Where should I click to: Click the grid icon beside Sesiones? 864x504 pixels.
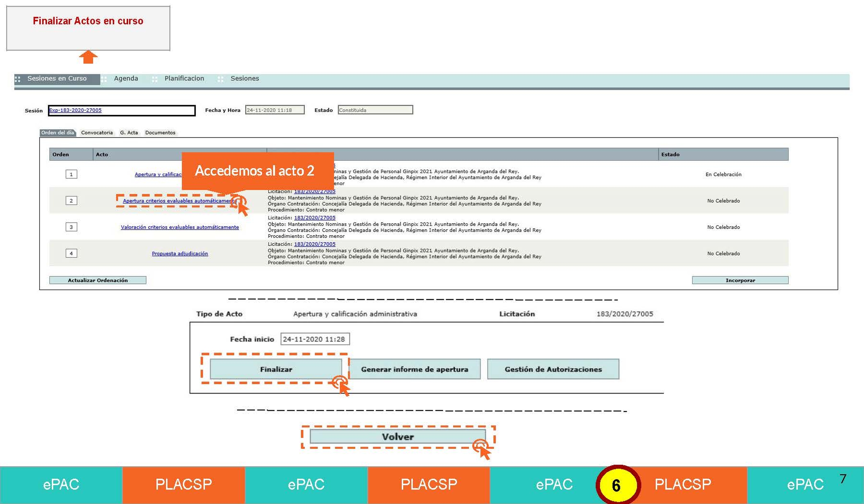click(220, 79)
